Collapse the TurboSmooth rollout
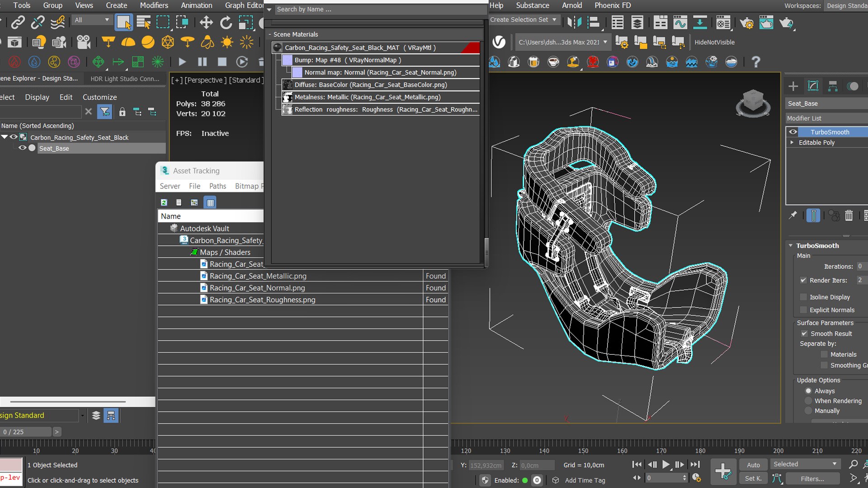 (791, 245)
